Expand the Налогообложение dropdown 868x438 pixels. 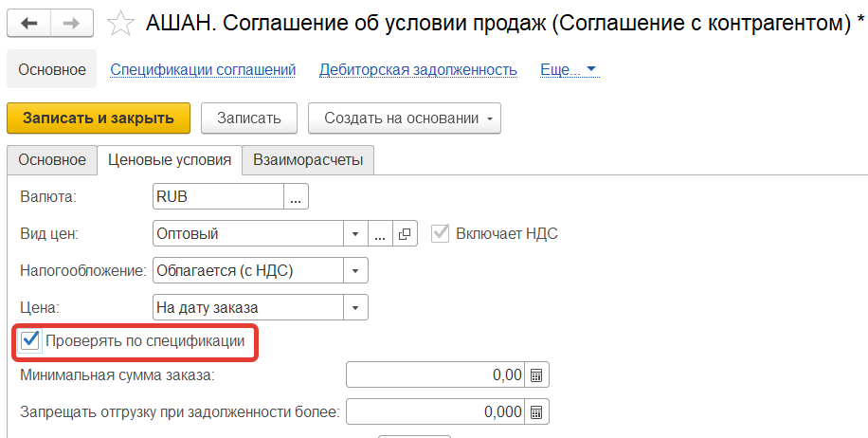[354, 270]
